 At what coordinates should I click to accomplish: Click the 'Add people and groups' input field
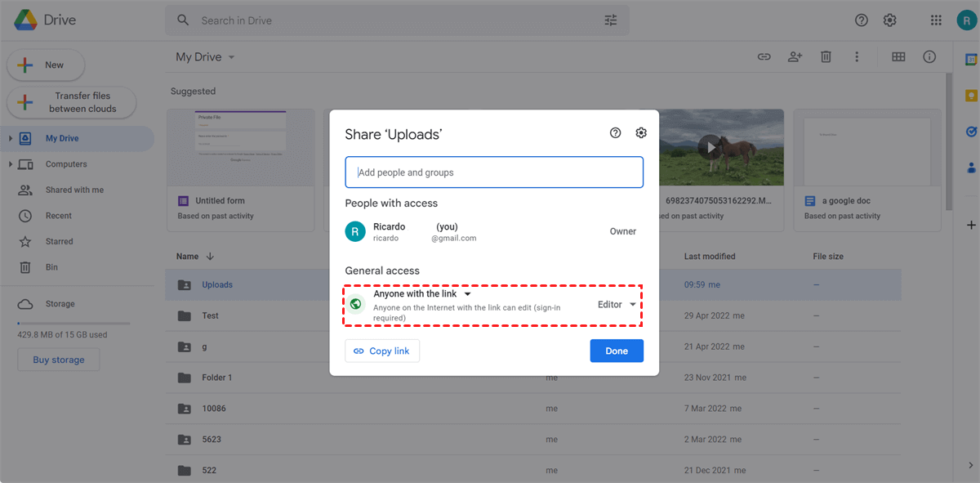pyautogui.click(x=493, y=172)
